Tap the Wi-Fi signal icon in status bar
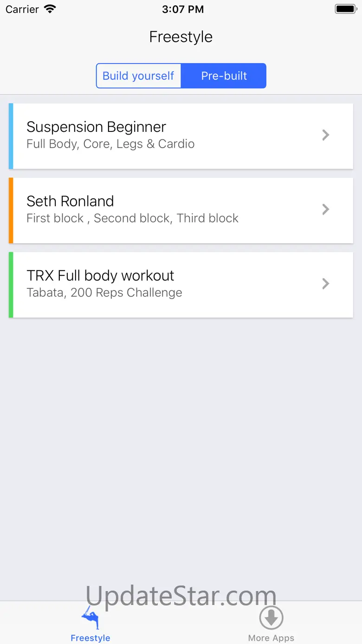Screen dimensions: 362x644 tap(49, 9)
